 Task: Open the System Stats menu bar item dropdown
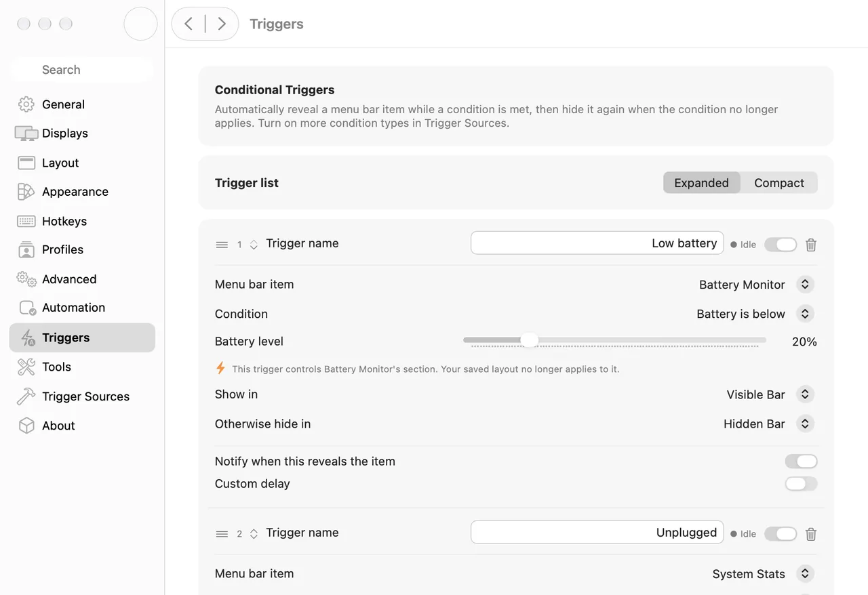pyautogui.click(x=805, y=574)
